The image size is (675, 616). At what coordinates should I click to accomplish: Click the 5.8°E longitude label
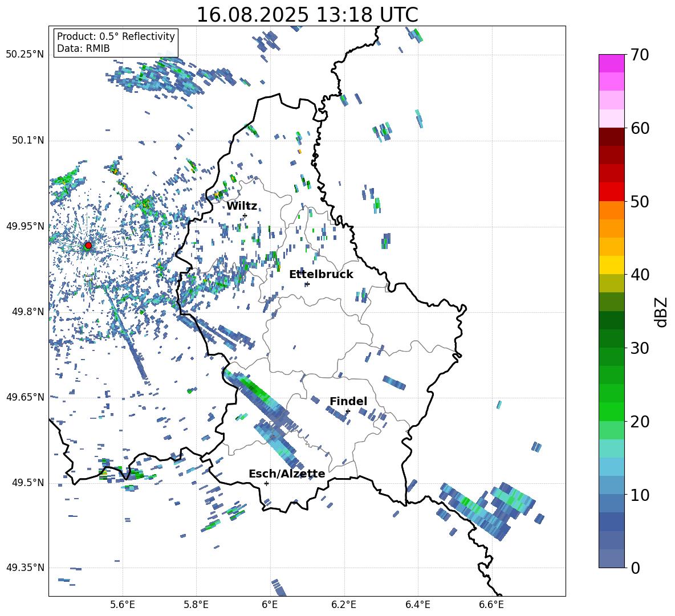pyautogui.click(x=196, y=605)
